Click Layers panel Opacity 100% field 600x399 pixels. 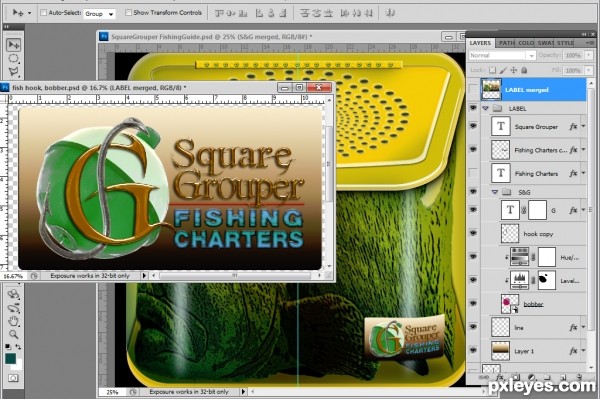coord(573,55)
